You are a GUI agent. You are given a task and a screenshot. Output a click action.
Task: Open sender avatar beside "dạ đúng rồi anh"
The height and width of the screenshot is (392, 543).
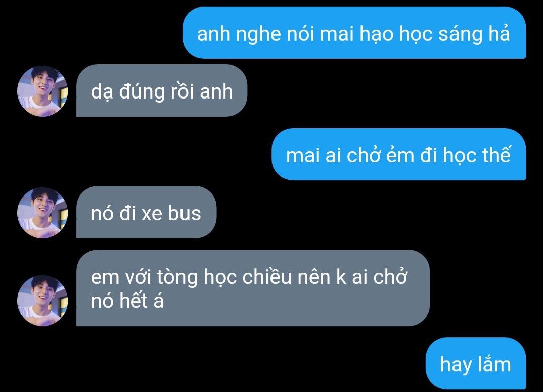tap(43, 91)
